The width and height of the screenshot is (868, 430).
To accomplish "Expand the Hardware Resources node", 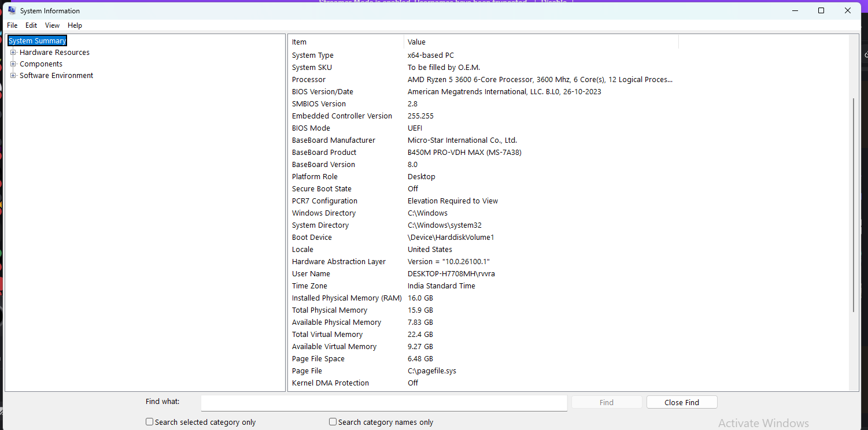I will tap(13, 53).
